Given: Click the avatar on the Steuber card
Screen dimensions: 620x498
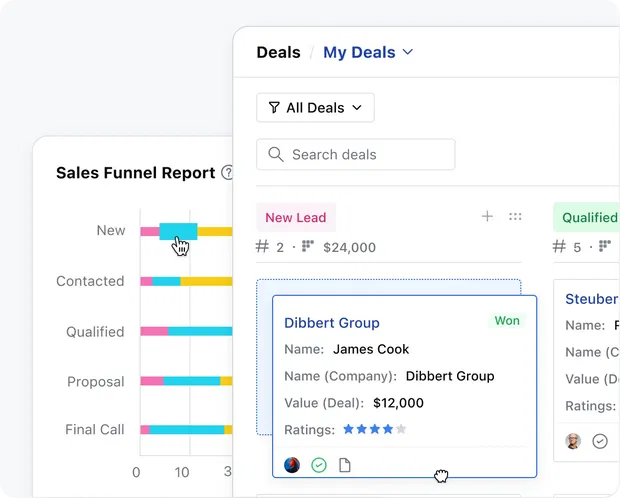Looking at the screenshot, I should [573, 441].
